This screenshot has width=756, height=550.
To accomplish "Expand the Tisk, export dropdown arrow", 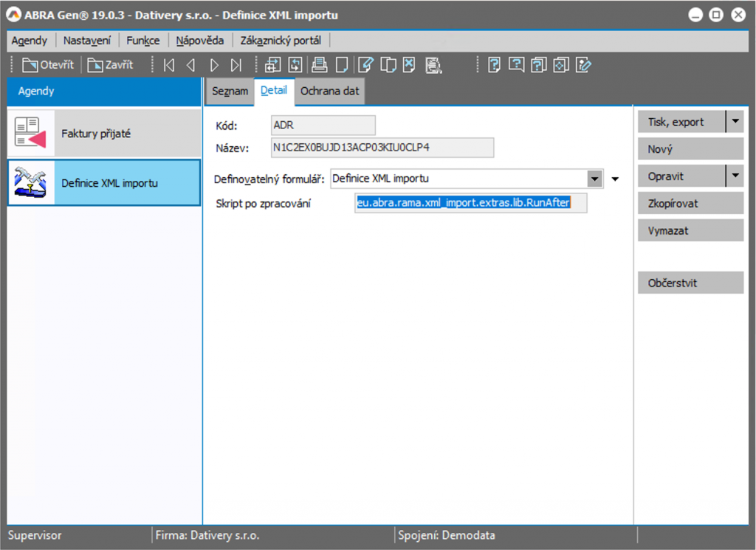I will click(735, 122).
